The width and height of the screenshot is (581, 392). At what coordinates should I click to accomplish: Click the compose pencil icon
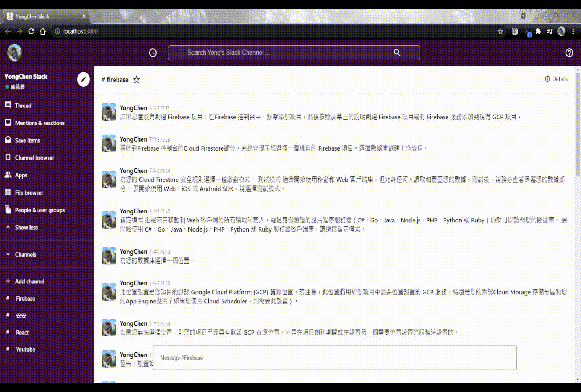tap(83, 79)
